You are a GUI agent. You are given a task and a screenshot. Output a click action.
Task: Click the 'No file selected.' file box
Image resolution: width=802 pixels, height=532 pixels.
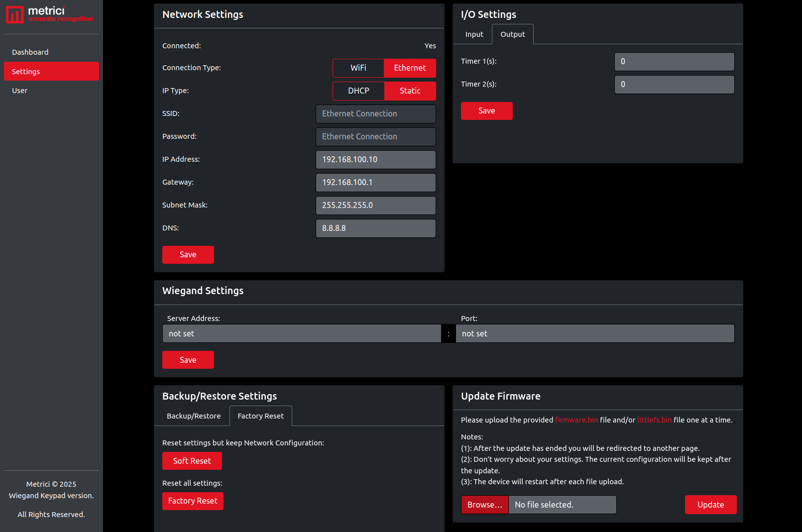(x=563, y=505)
